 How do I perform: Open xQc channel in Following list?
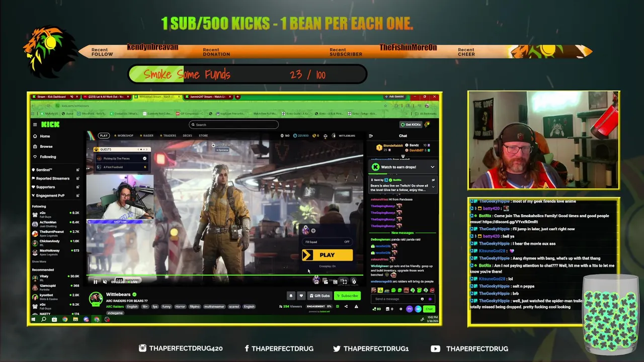[x=55, y=215]
